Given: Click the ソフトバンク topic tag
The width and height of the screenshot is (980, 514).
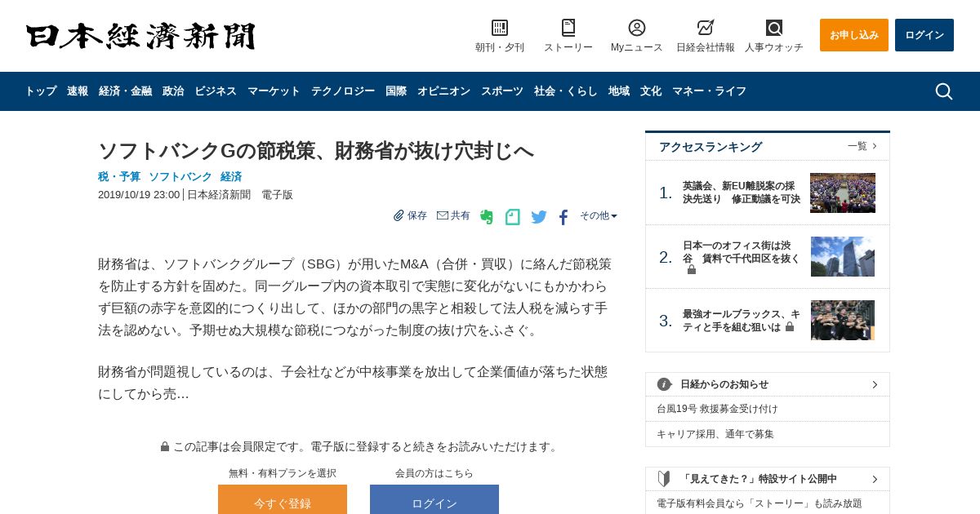Looking at the screenshot, I should click(x=180, y=176).
